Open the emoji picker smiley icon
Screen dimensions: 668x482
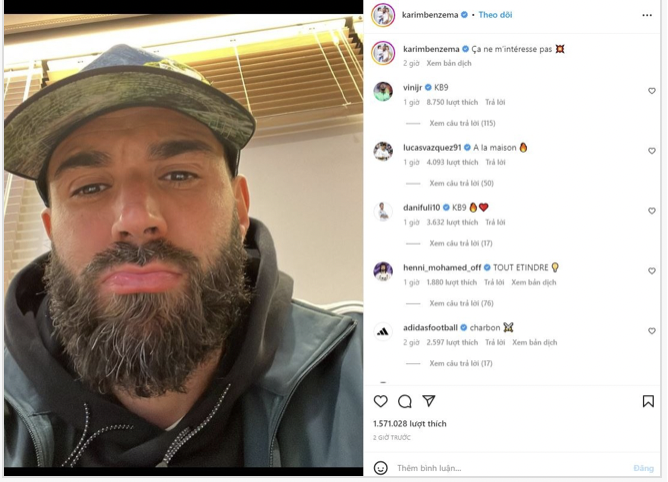coord(380,468)
